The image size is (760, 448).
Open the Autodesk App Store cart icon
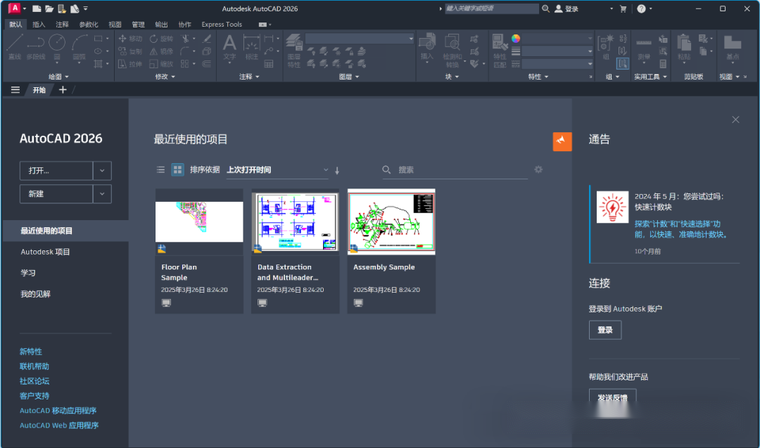tap(623, 9)
